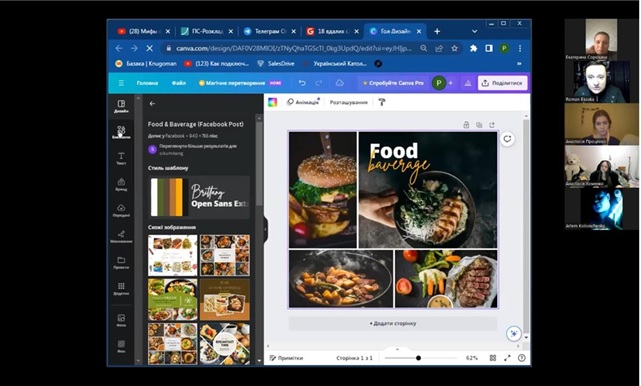Collapse the side panel with handle
Screen dimensions: 641x386
[x=266, y=229]
